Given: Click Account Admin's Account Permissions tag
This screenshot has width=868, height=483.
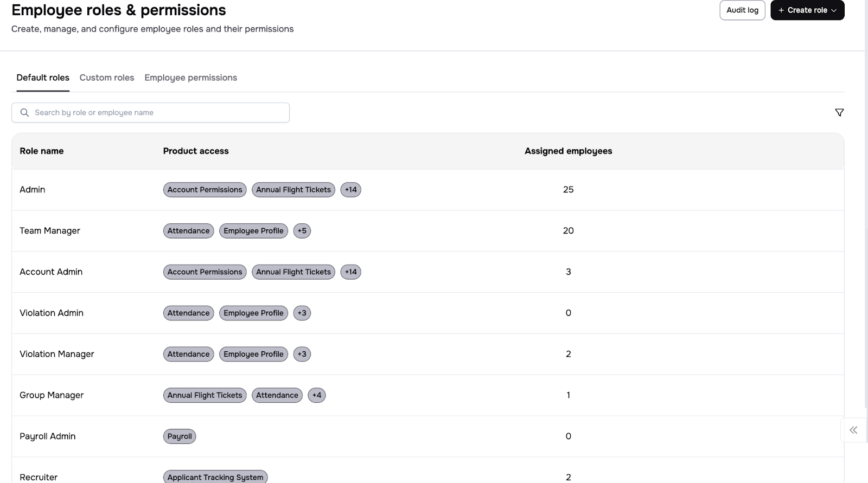Looking at the screenshot, I should (x=205, y=272).
